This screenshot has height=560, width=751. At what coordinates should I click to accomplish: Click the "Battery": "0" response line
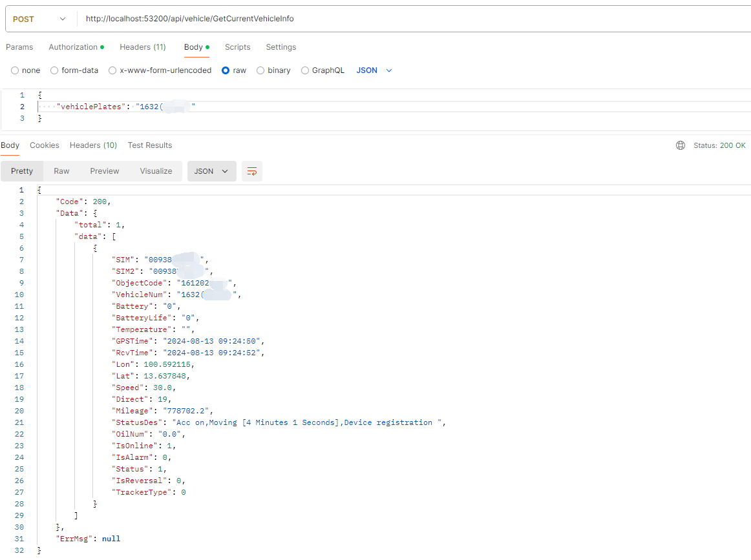[x=146, y=306]
